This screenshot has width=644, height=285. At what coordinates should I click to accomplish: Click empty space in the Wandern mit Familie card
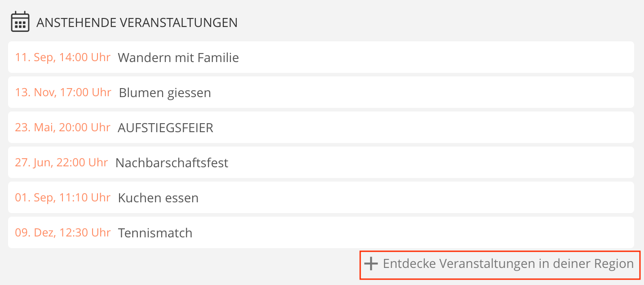tap(427, 58)
